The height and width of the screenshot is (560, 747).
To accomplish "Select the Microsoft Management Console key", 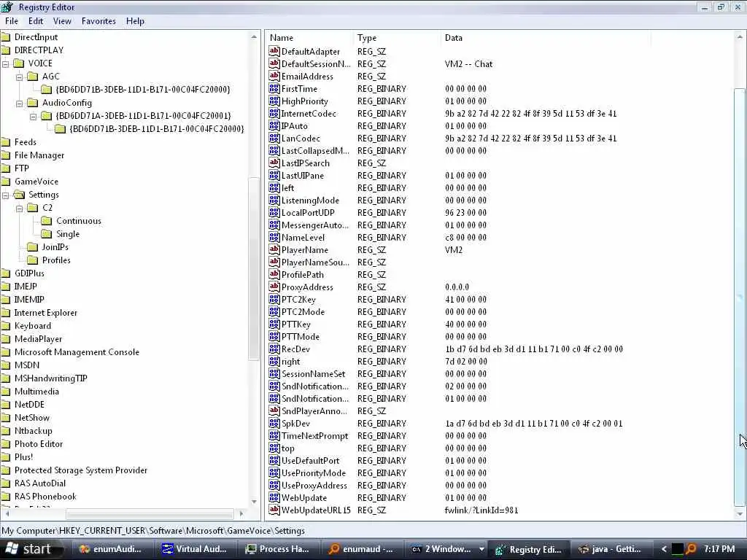I will point(77,352).
